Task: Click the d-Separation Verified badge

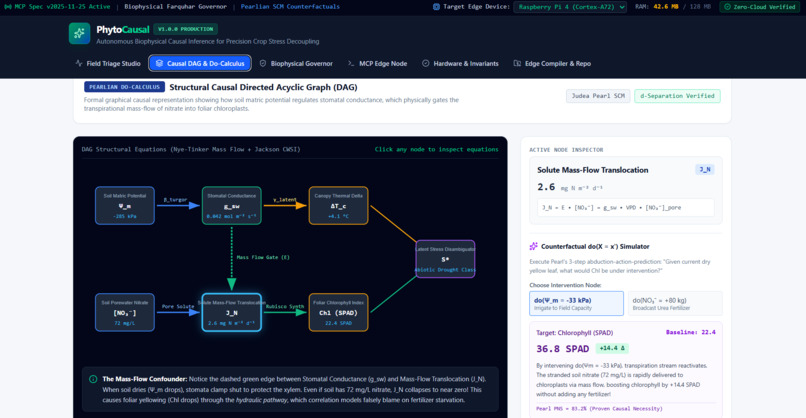Action: point(677,96)
